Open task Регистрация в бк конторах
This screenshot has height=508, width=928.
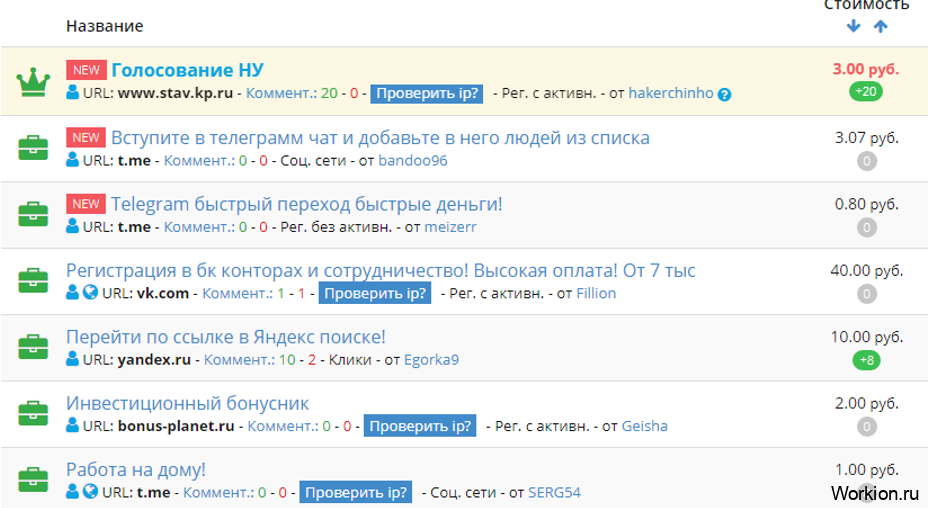click(381, 271)
